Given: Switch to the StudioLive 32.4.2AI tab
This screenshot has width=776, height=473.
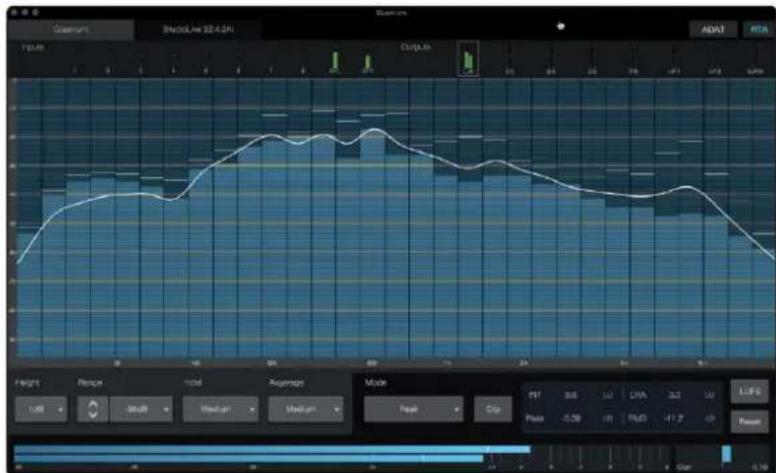Looking at the screenshot, I should pos(198,30).
